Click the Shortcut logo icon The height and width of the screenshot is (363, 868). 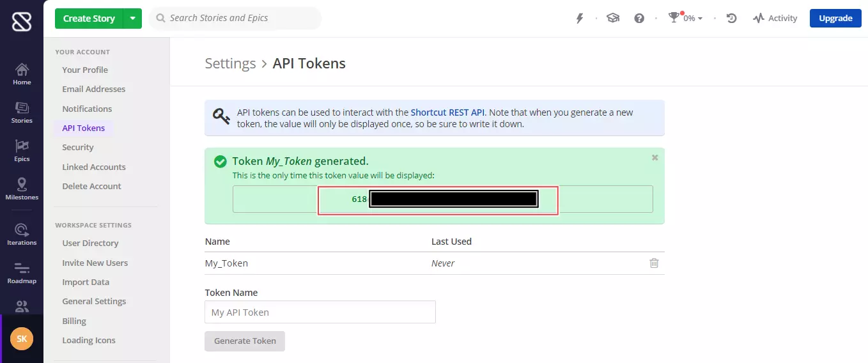click(x=21, y=21)
